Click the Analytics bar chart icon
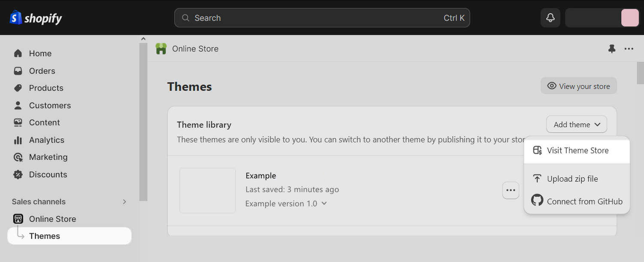 (18, 140)
